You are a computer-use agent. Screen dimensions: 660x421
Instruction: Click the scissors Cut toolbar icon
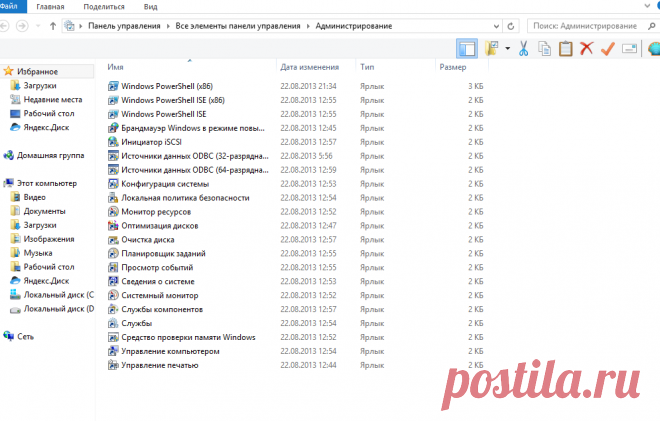point(523,49)
